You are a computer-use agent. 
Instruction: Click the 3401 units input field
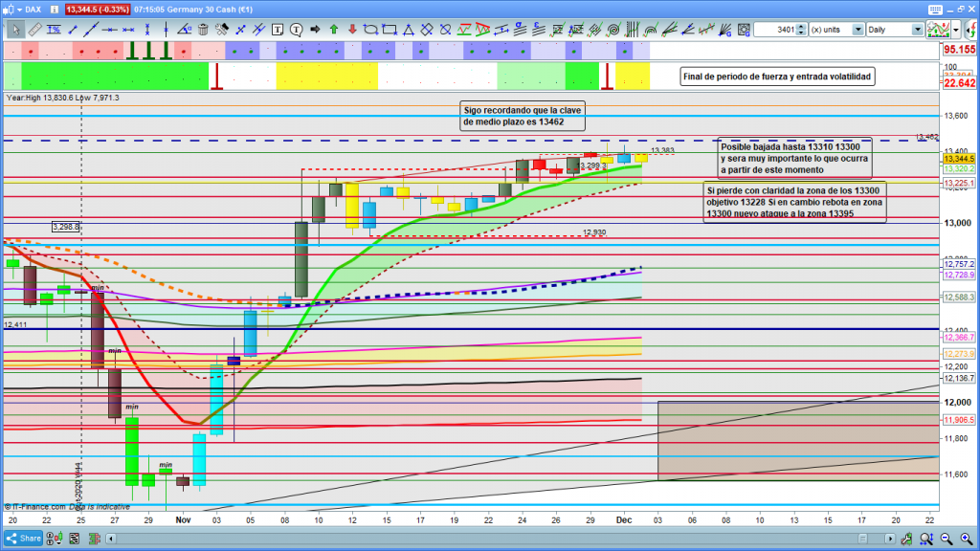click(773, 30)
